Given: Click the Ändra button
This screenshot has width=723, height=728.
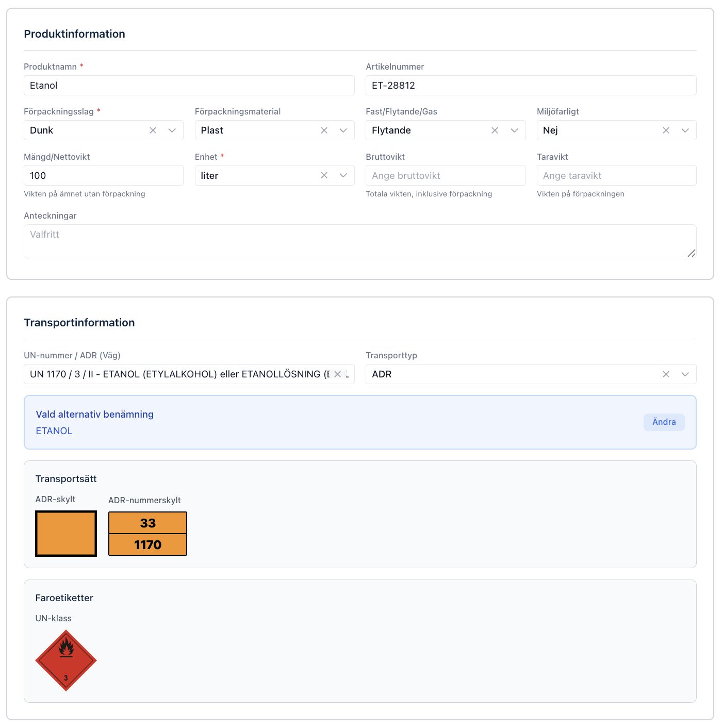Looking at the screenshot, I should (664, 422).
